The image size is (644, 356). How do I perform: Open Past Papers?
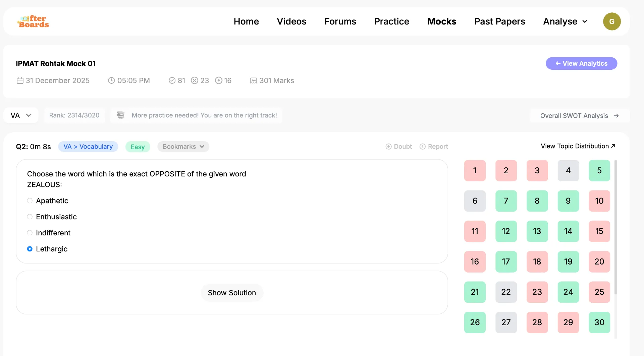500,21
